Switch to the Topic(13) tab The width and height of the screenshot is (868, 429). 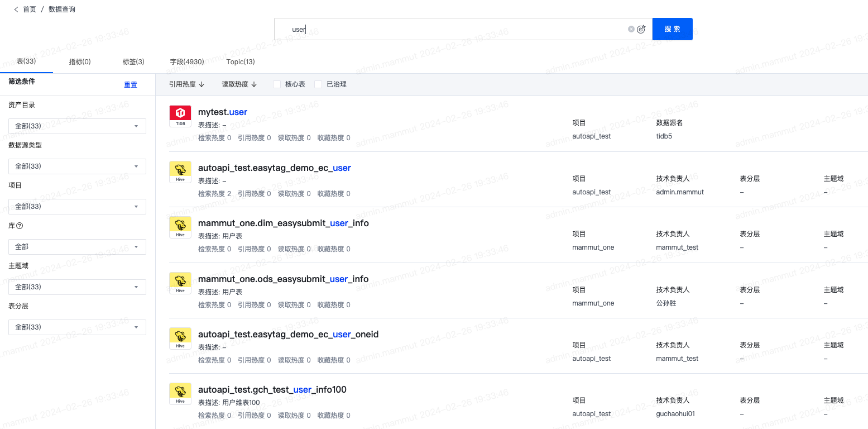241,61
